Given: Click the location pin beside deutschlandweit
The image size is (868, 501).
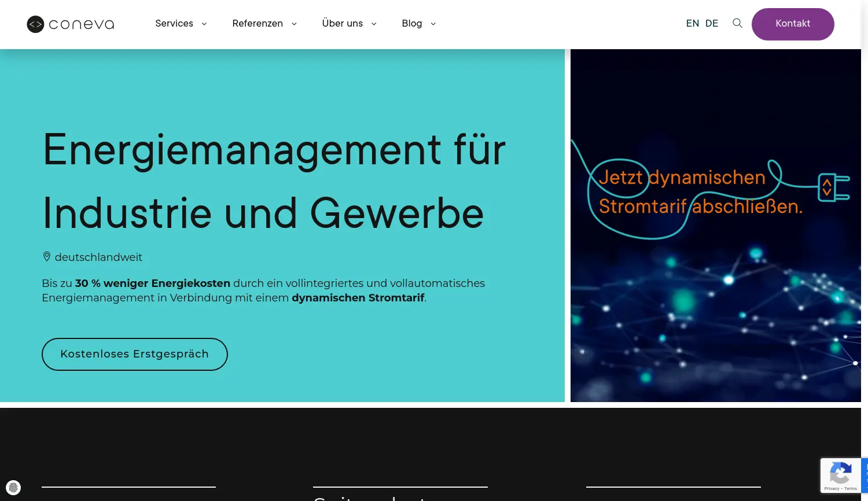Looking at the screenshot, I should (47, 256).
